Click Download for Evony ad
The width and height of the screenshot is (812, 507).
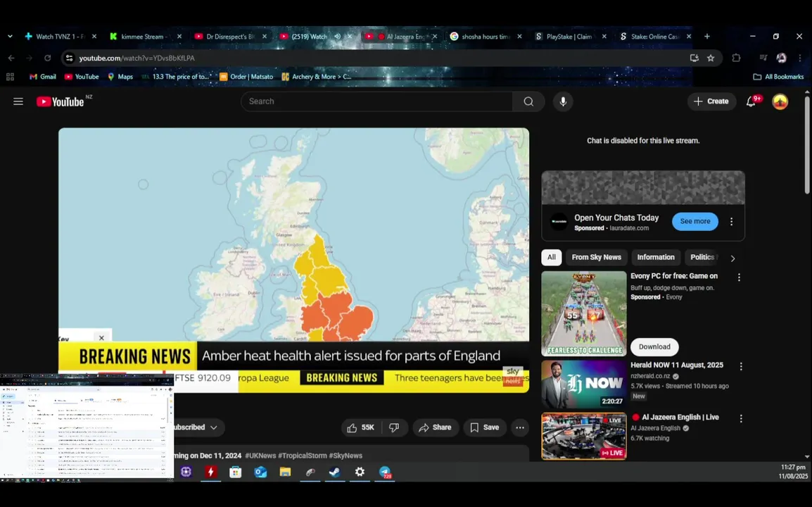tap(654, 347)
